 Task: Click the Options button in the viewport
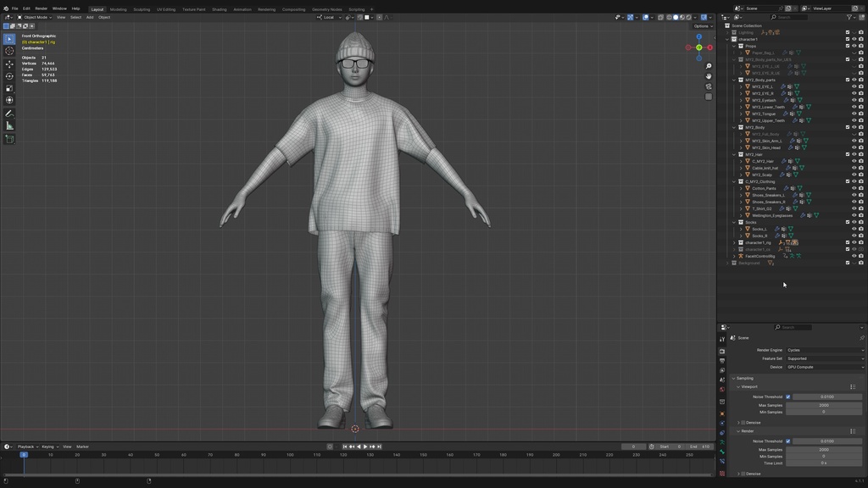[x=703, y=26]
